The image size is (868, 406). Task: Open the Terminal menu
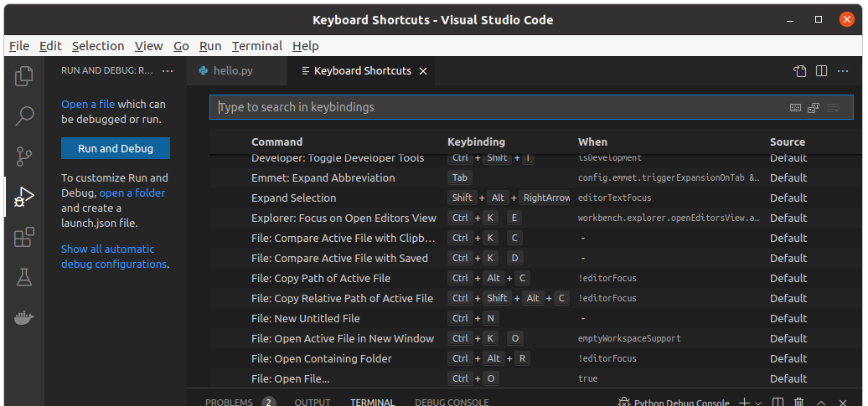tap(257, 46)
